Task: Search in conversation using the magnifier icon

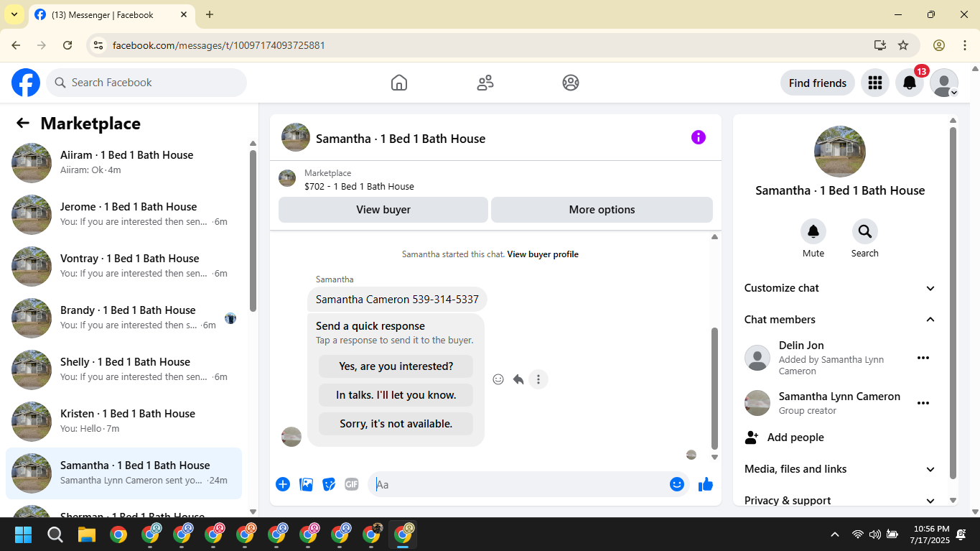Action: (x=865, y=231)
